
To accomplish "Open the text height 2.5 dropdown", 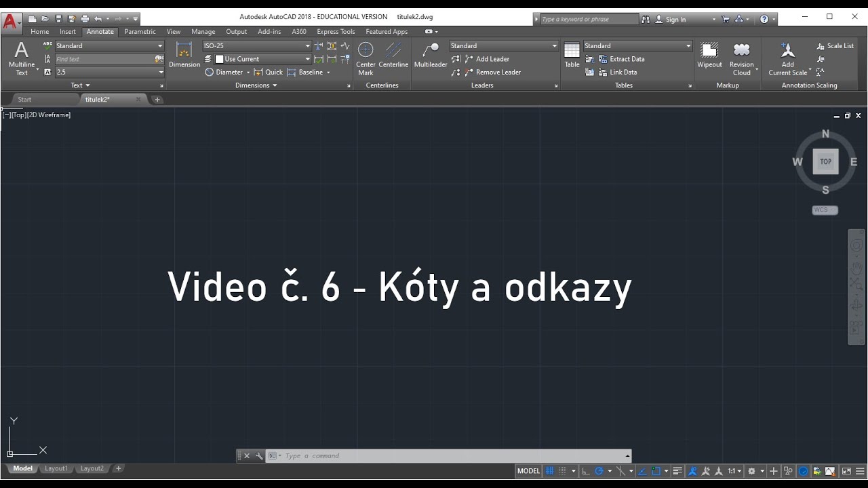I will coord(160,72).
